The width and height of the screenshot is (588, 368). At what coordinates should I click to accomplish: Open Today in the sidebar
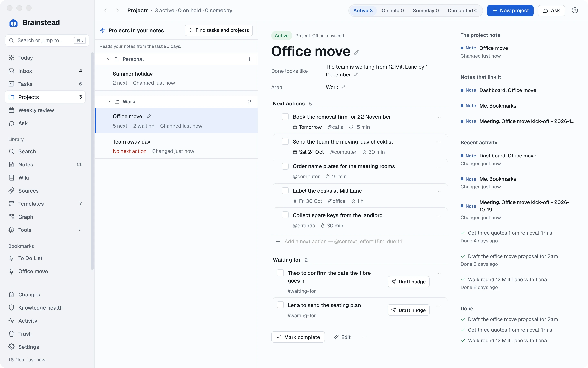tap(45, 58)
